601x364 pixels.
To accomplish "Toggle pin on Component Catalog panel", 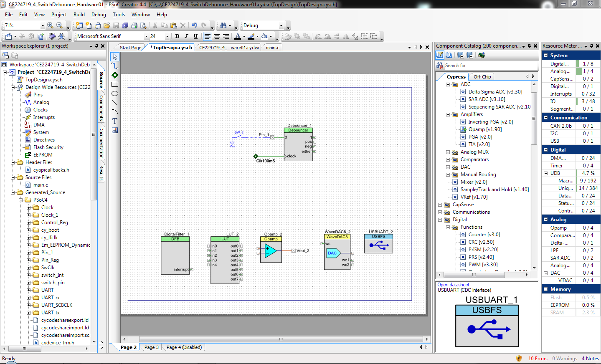I will point(529,46).
